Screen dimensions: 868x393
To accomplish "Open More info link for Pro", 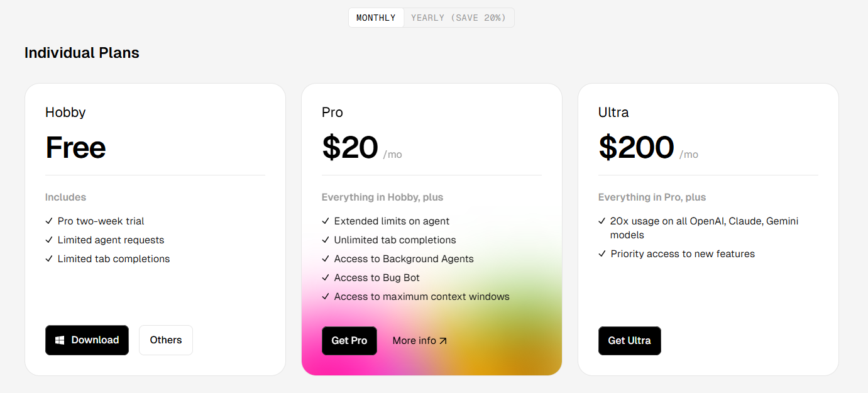I will click(420, 341).
